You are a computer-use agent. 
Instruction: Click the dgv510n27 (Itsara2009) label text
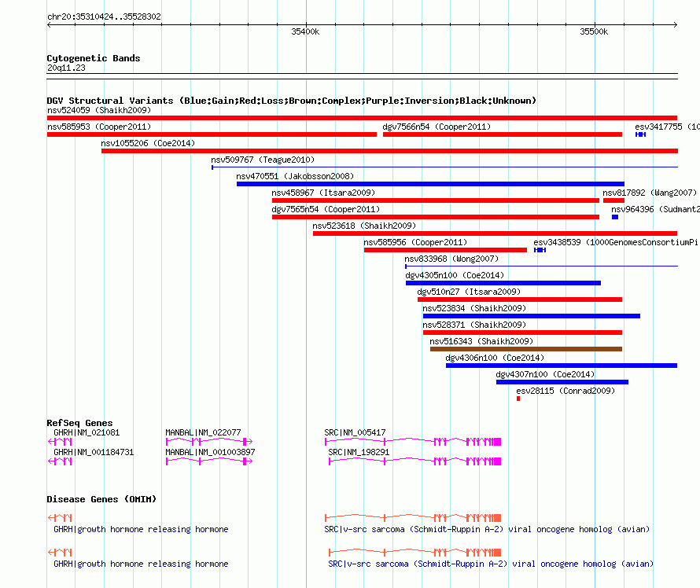pyautogui.click(x=469, y=292)
